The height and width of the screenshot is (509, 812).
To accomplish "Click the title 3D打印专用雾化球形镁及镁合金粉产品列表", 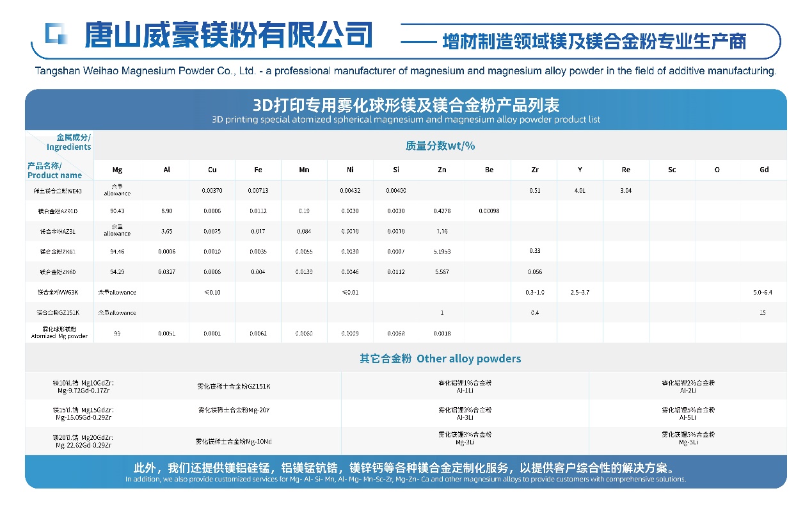I will coord(406,104).
